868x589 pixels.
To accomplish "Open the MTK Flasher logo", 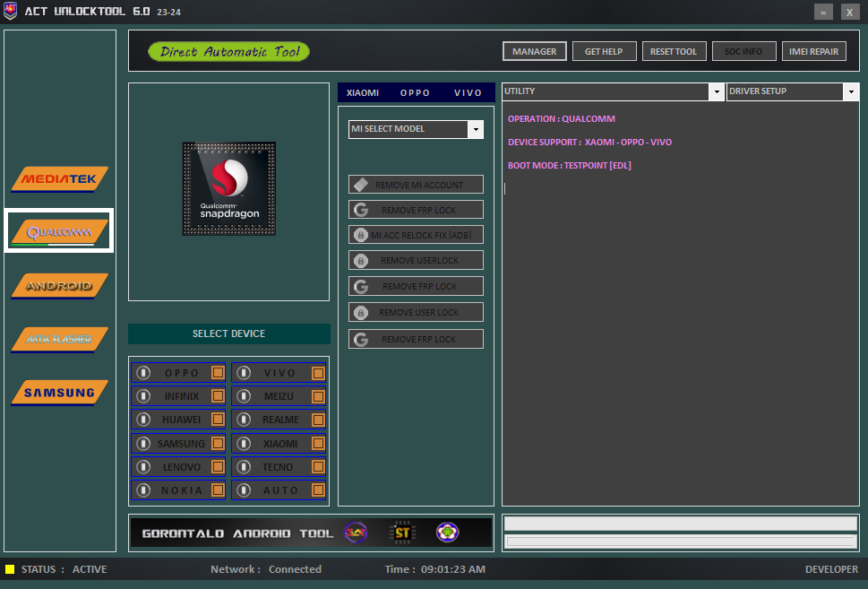I will [x=59, y=339].
